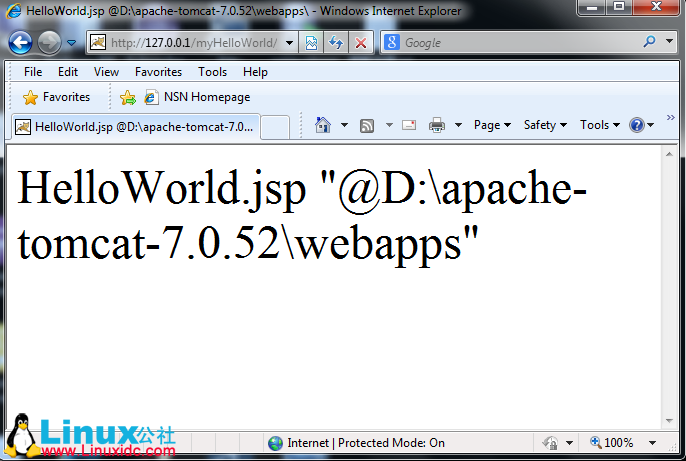
Task: Click the Internet zone globe icon
Action: (x=275, y=443)
